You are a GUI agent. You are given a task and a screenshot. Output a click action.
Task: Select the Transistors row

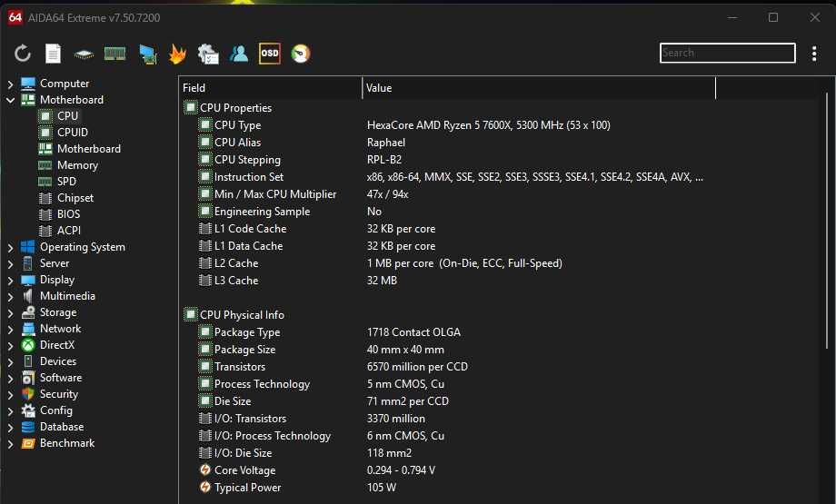click(x=456, y=367)
